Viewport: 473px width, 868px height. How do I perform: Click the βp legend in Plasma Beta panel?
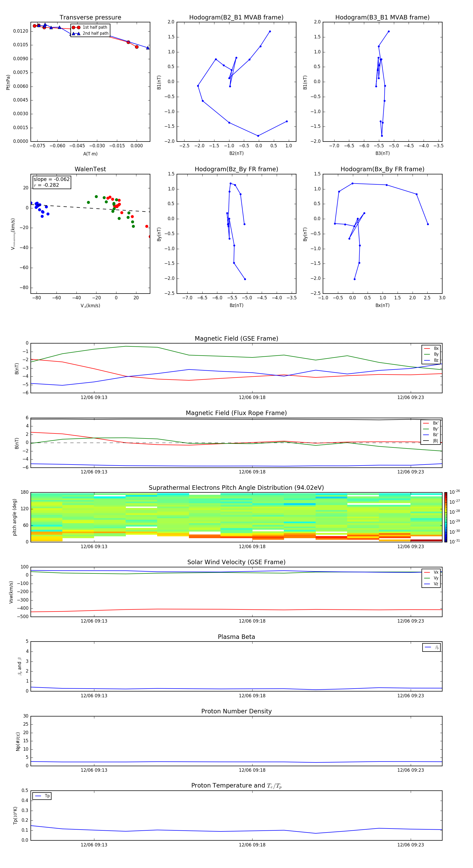pos(431,647)
